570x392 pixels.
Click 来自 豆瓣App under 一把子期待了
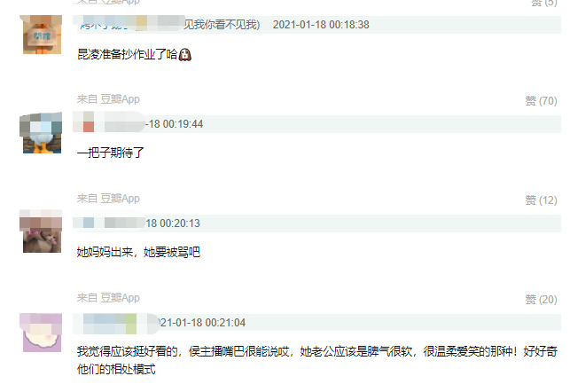tap(108, 199)
